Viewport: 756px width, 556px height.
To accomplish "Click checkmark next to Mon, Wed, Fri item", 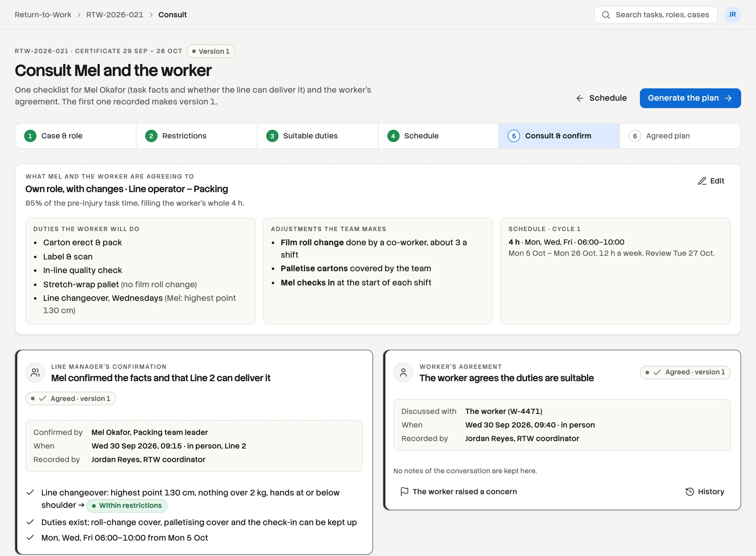I will [30, 537].
